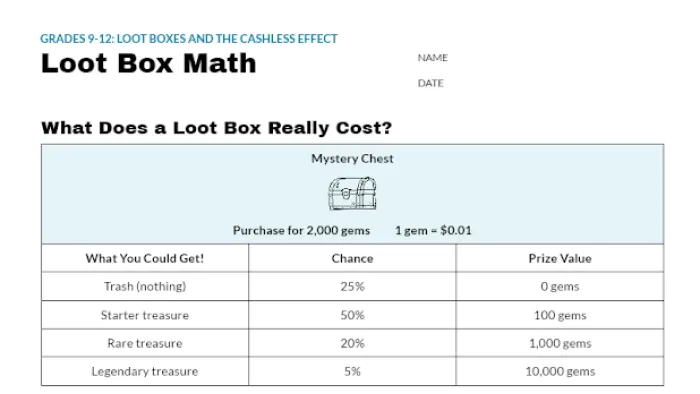Click the 25% chance cell
This screenshot has width=700, height=394.
point(352,286)
